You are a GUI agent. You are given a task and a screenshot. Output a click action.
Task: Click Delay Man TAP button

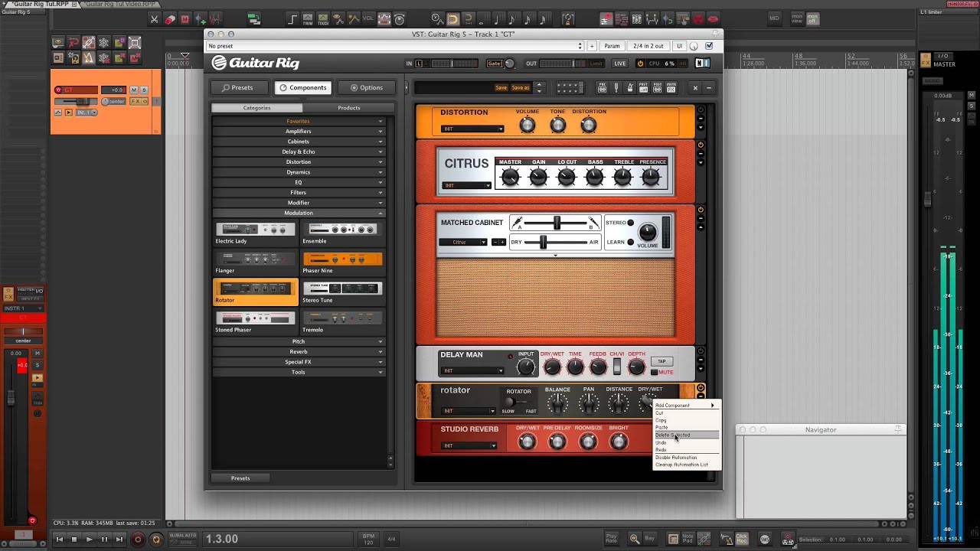[661, 361]
